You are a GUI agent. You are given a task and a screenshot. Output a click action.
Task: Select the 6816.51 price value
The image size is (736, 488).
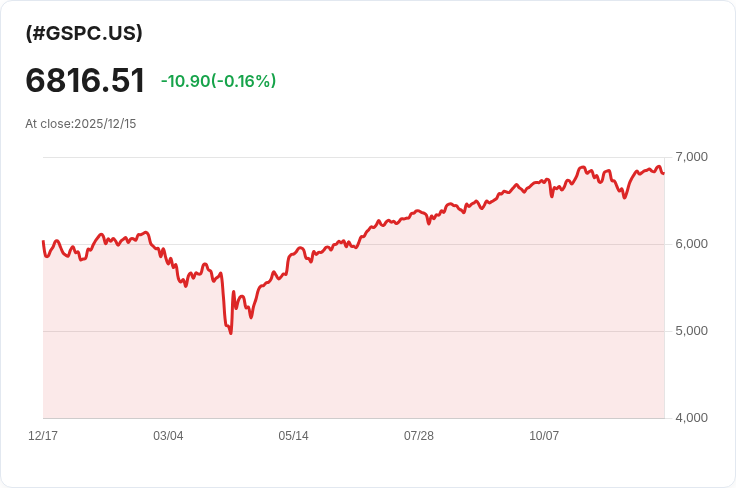pos(85,81)
